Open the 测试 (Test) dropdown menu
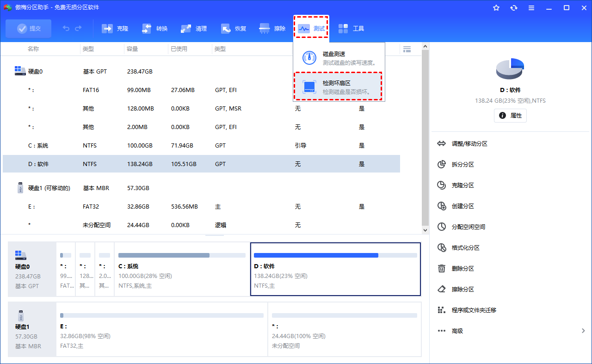The image size is (592, 364). pyautogui.click(x=311, y=29)
